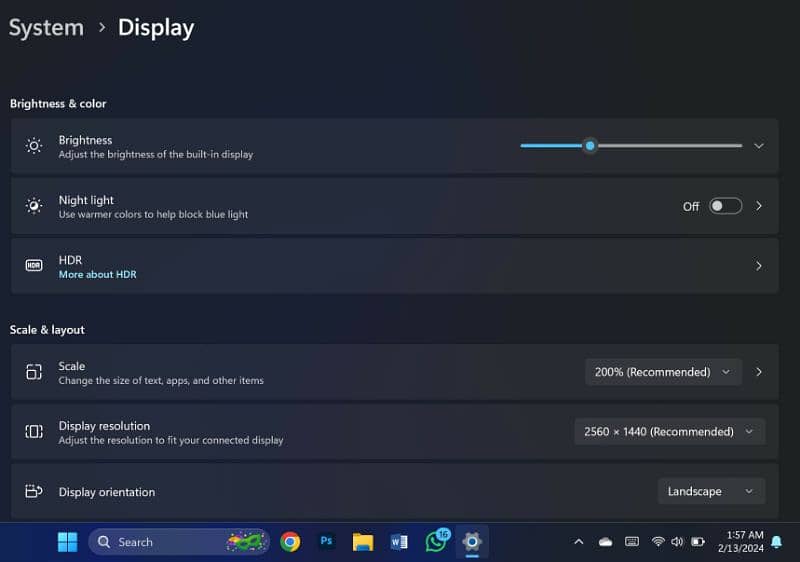Open the HDR settings row
The height and width of the screenshot is (562, 800).
click(394, 266)
